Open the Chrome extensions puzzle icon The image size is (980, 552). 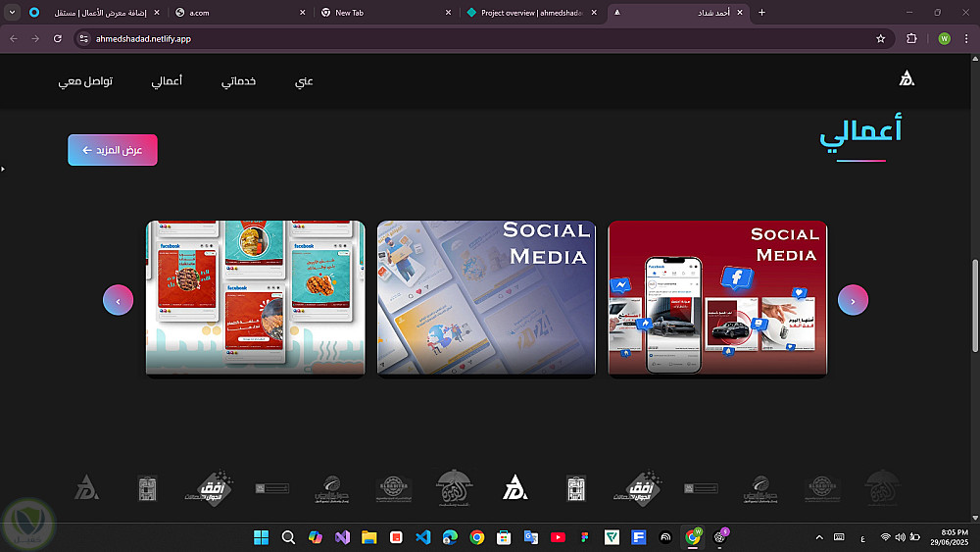(x=911, y=39)
